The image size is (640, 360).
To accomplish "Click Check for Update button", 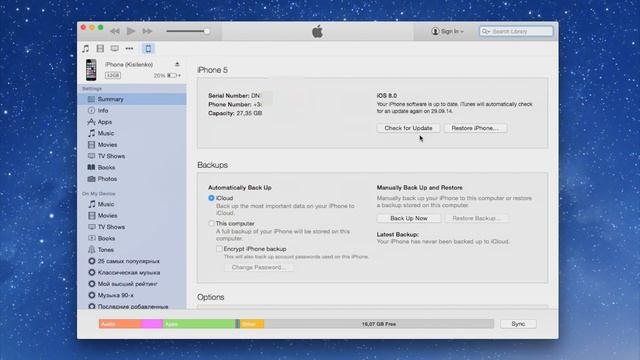I will pyautogui.click(x=408, y=128).
